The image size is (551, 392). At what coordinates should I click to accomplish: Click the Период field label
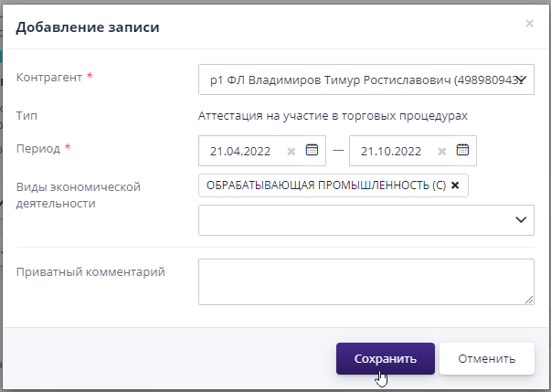point(40,148)
